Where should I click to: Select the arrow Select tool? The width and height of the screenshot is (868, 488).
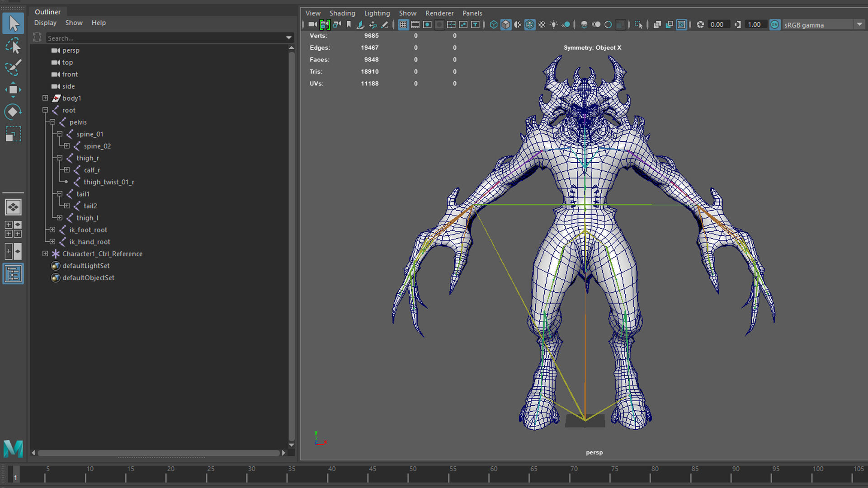coord(13,24)
